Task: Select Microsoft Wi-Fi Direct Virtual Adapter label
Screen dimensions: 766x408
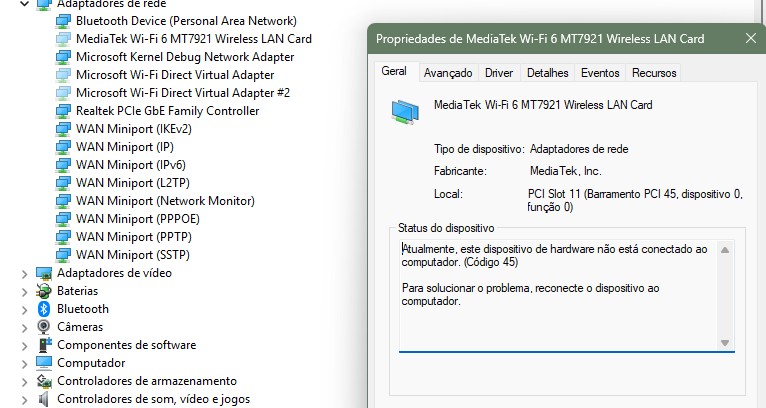Action: [175, 75]
